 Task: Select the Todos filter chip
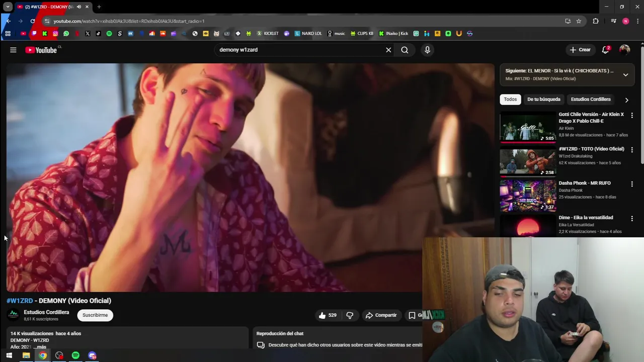coord(510,99)
